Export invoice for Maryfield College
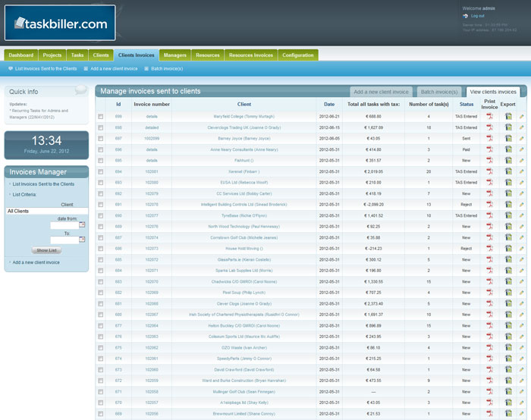This screenshot has height=420, width=531. pyautogui.click(x=508, y=117)
